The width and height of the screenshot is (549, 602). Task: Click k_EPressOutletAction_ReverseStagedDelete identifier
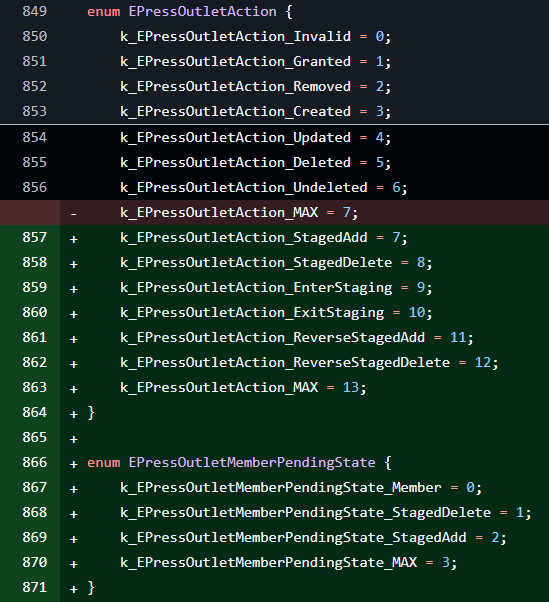285,362
